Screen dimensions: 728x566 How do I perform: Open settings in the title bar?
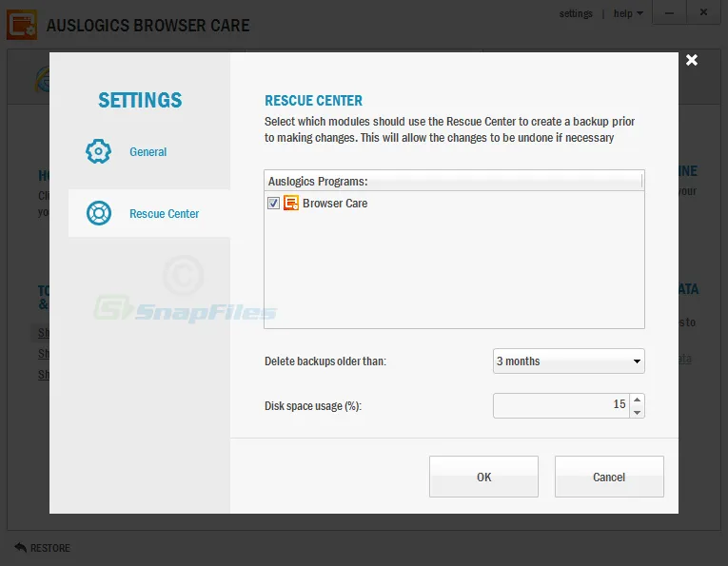coord(576,13)
